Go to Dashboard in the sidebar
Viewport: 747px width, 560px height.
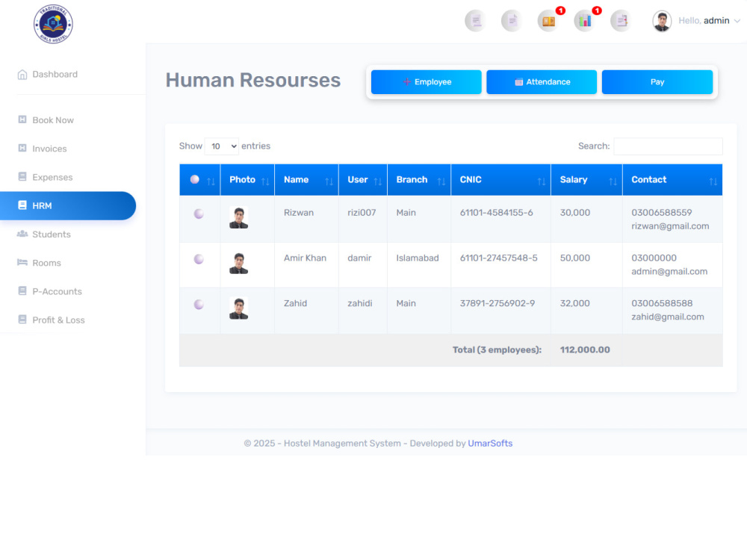pyautogui.click(x=55, y=74)
